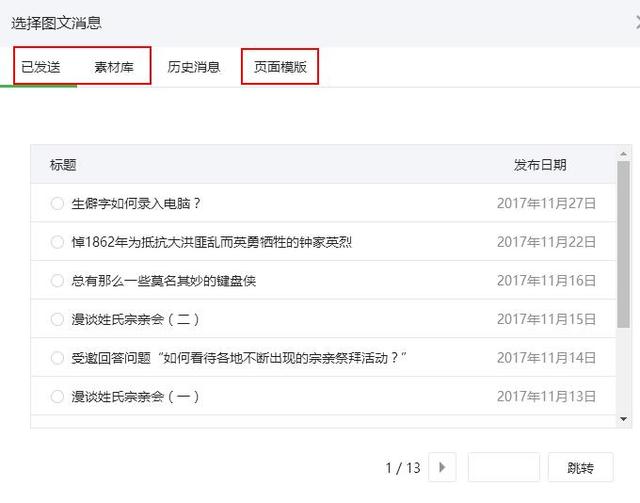Go to the next page arrow
640x503 pixels.
(442, 467)
